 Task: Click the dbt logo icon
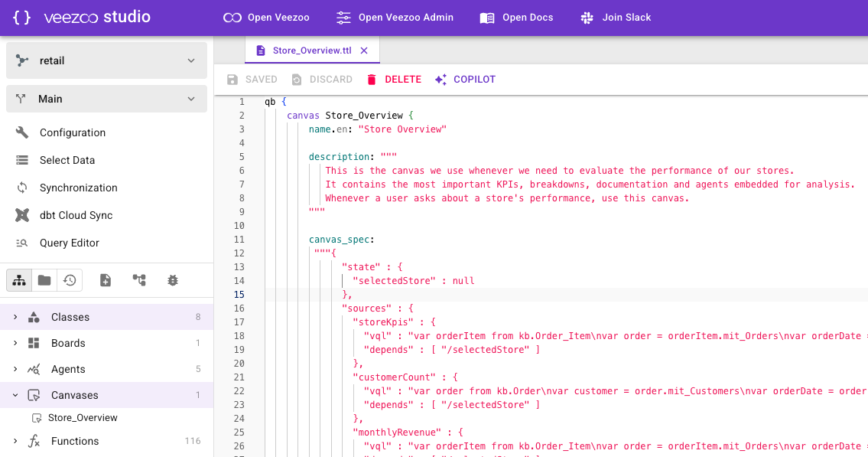point(22,215)
